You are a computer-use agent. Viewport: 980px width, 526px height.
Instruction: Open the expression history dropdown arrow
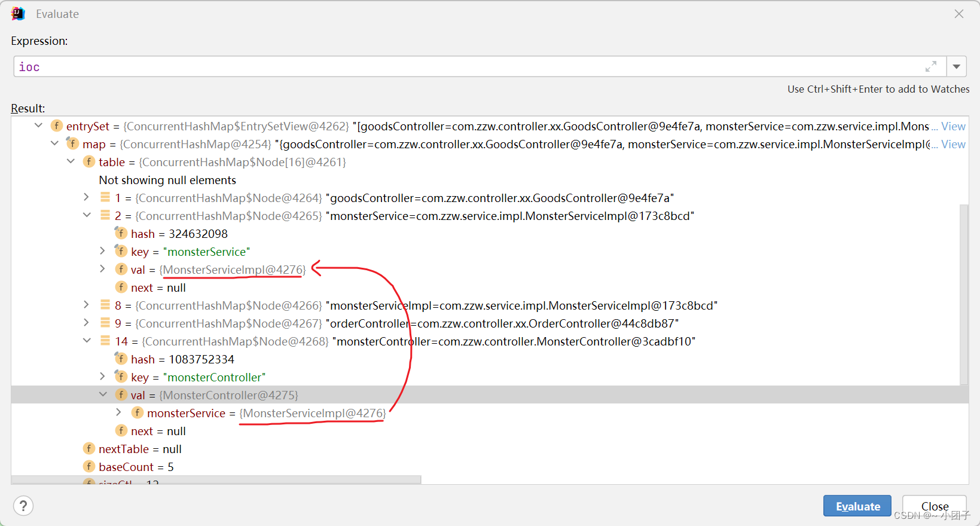[x=957, y=66]
